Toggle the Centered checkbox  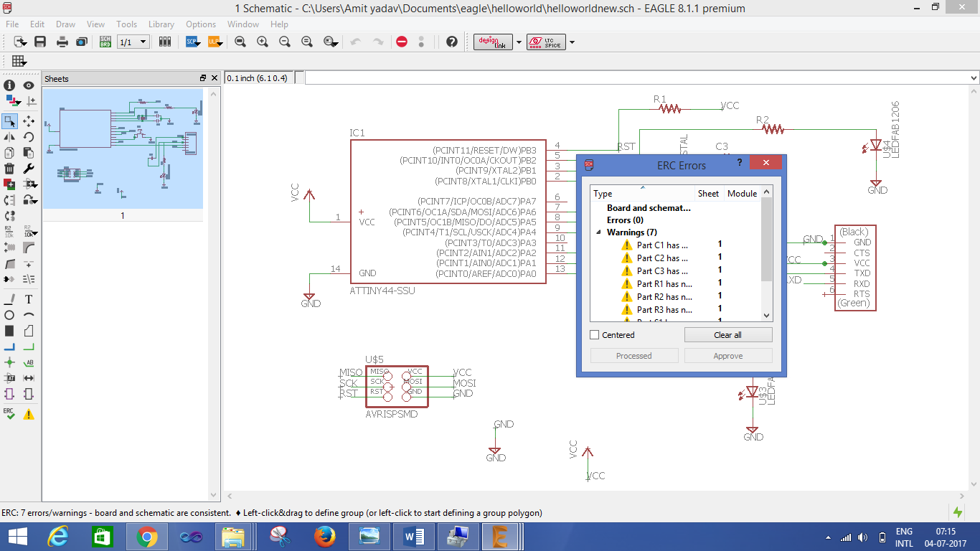594,335
